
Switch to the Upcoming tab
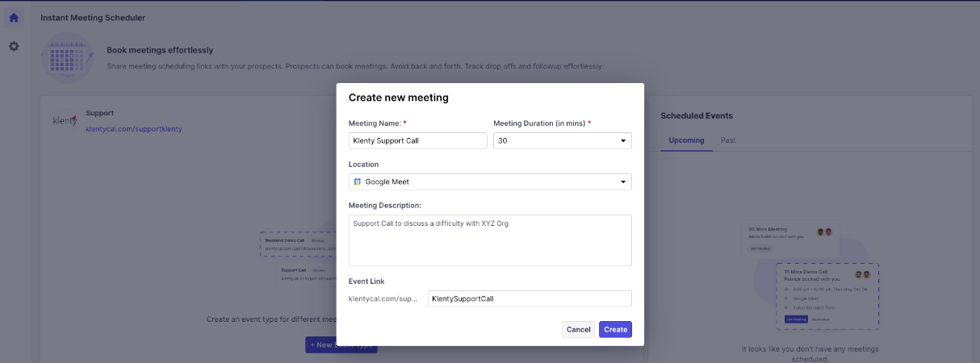(686, 140)
